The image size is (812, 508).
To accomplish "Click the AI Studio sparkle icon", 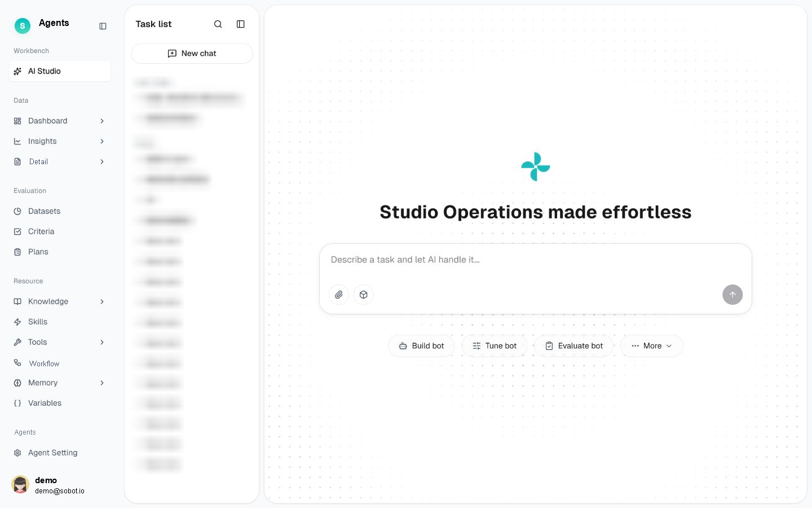I will pyautogui.click(x=17, y=71).
